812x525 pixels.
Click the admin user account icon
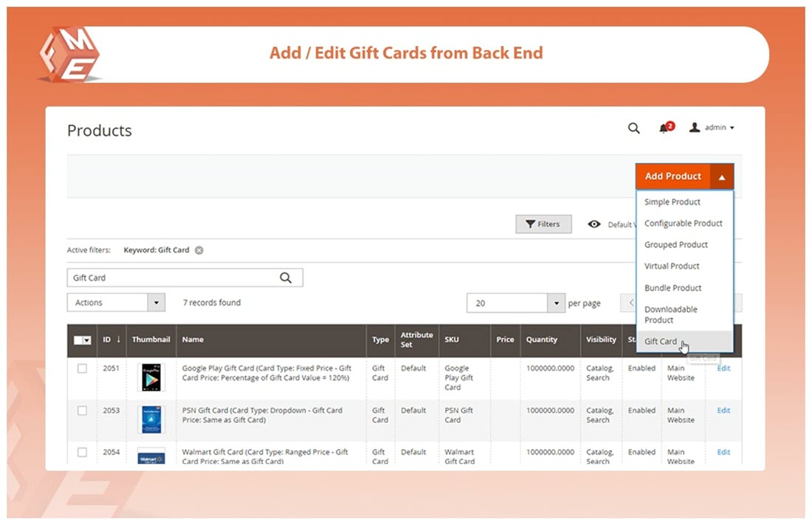point(694,128)
